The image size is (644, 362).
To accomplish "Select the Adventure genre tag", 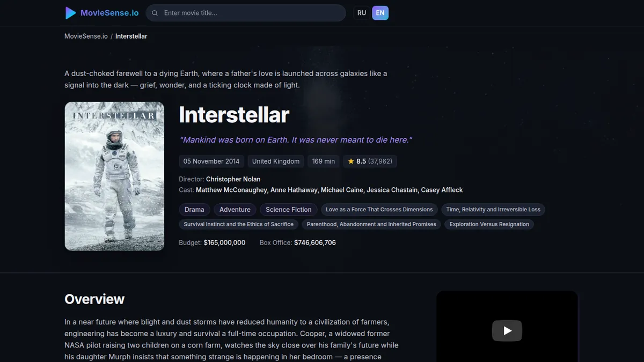I will (235, 210).
